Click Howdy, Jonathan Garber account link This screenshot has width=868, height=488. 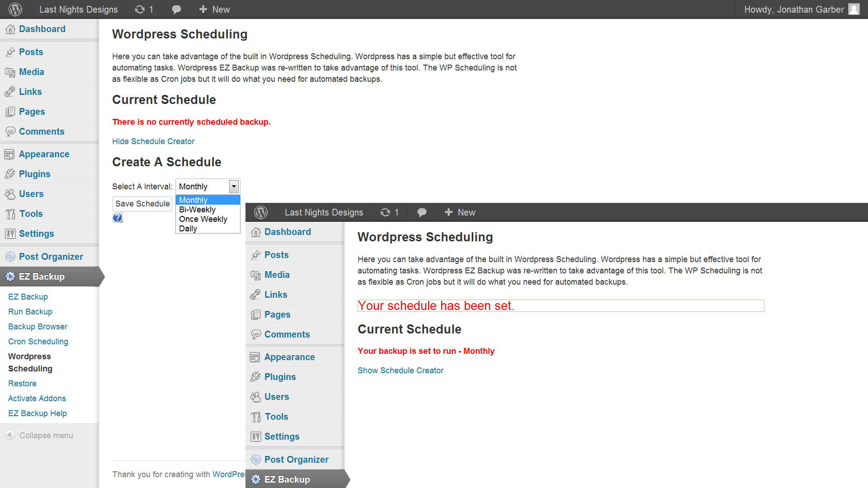(794, 9)
